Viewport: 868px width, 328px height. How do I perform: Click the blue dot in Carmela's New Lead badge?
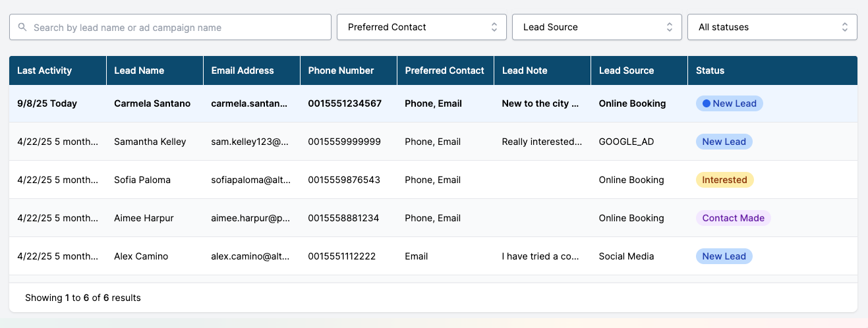pyautogui.click(x=707, y=103)
